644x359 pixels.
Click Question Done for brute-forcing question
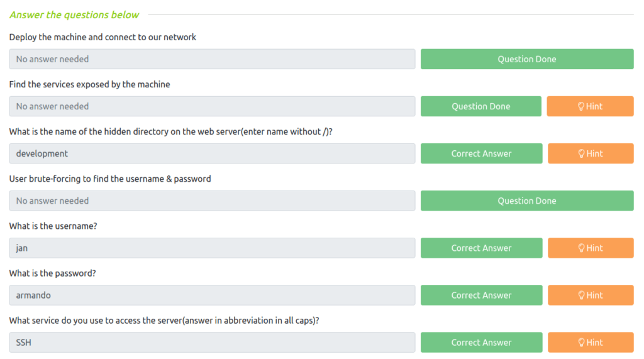(x=527, y=201)
